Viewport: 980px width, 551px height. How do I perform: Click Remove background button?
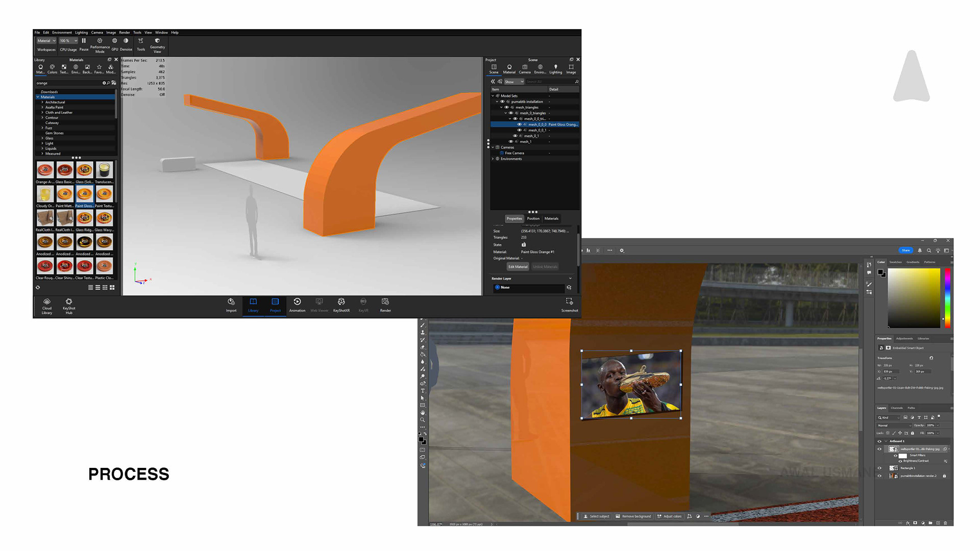pos(633,516)
